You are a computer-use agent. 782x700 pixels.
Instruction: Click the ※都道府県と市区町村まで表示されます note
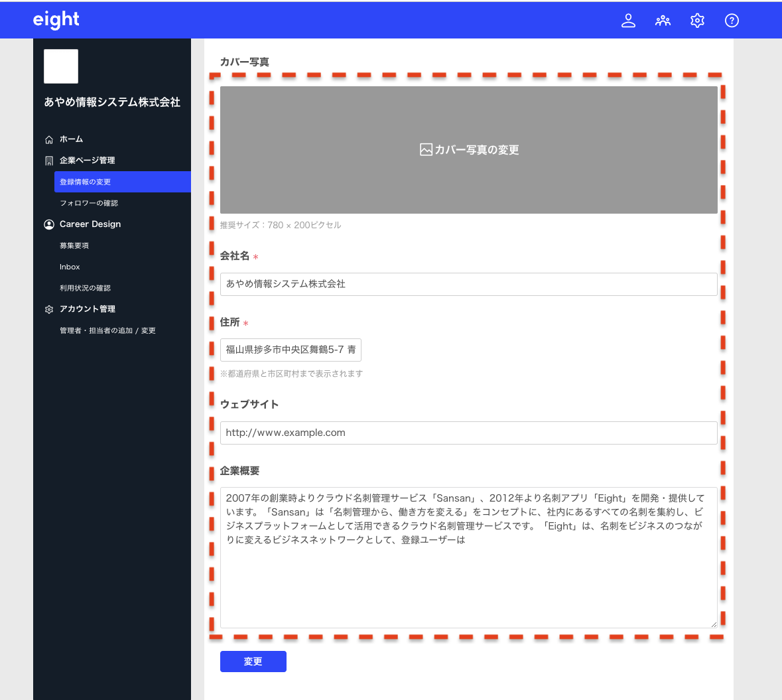[x=291, y=374]
